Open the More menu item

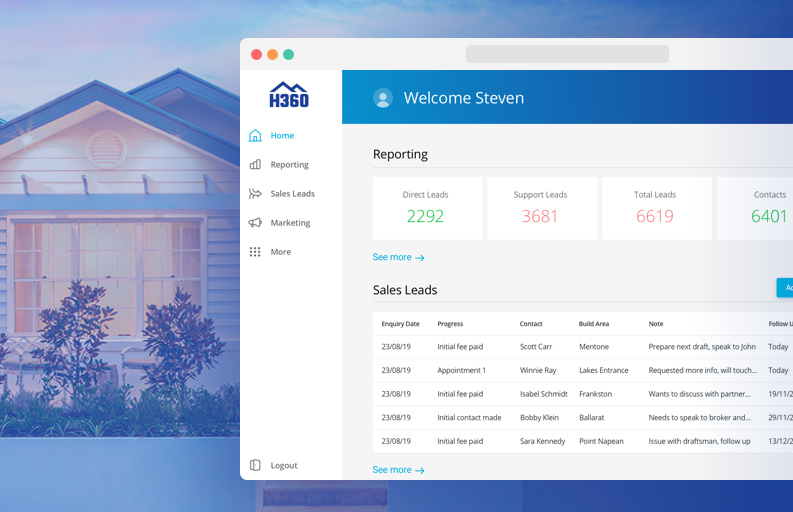281,252
